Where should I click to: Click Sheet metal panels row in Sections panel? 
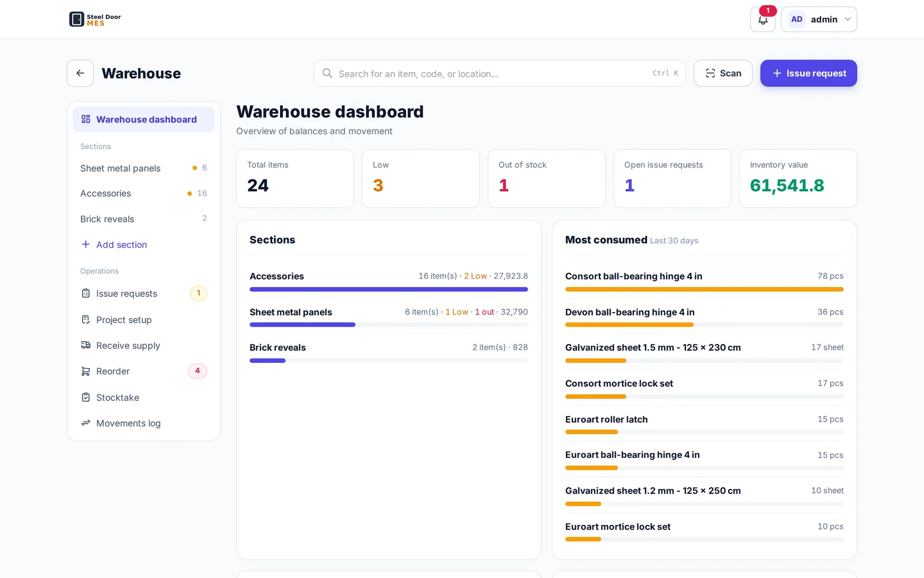tap(389, 316)
